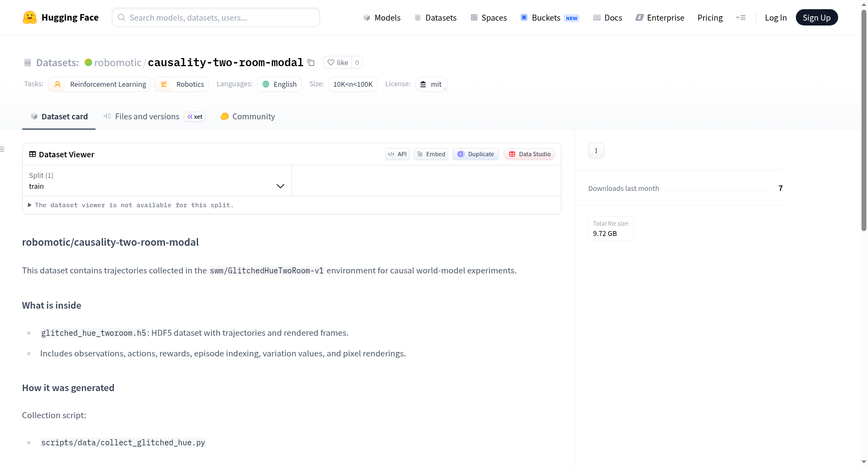This screenshot has height=467, width=868.
Task: Open the three-dot more options menu
Action: [x=596, y=151]
